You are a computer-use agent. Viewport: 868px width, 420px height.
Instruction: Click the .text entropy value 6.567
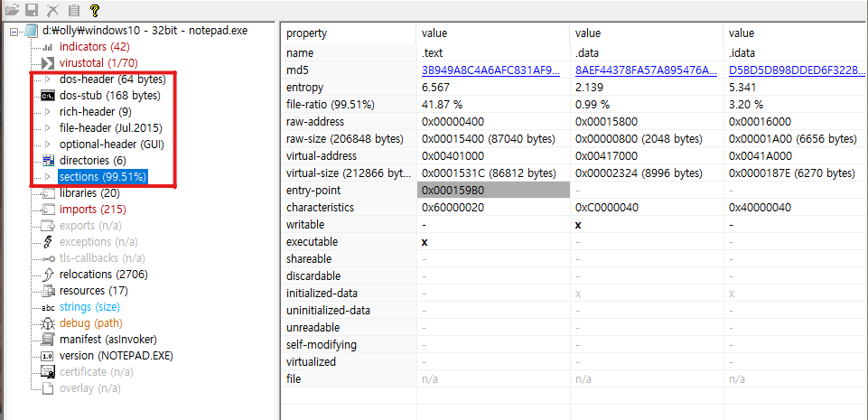point(435,88)
